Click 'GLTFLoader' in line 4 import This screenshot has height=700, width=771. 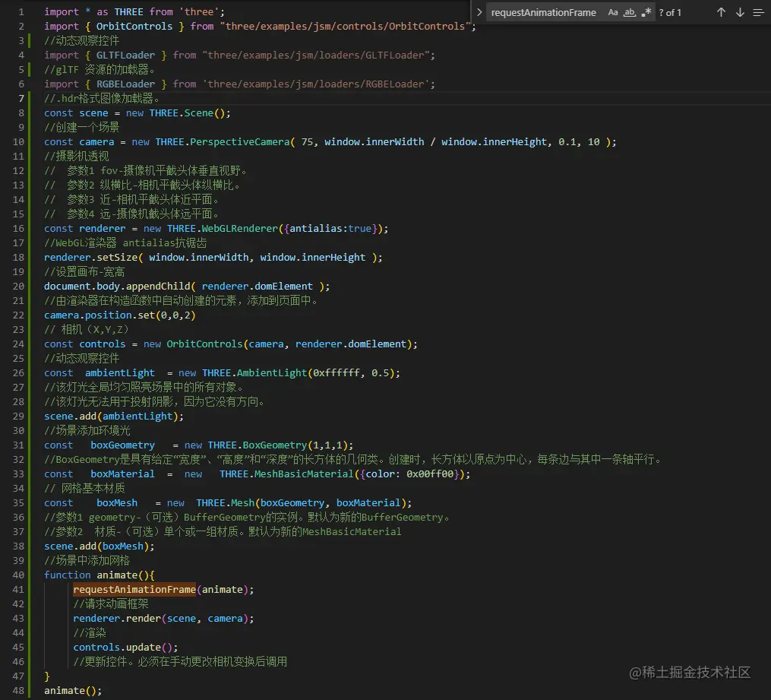click(x=125, y=55)
